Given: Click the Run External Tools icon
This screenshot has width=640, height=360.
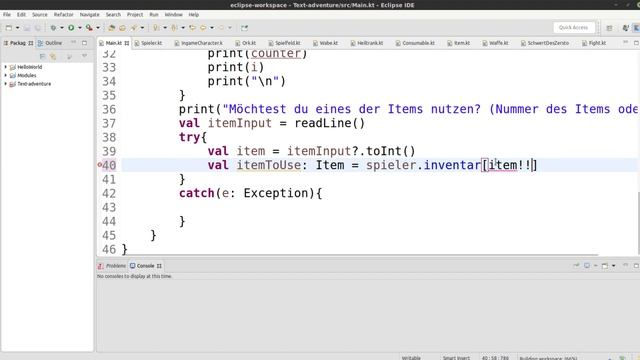Looking at the screenshot, I should pos(89,28).
